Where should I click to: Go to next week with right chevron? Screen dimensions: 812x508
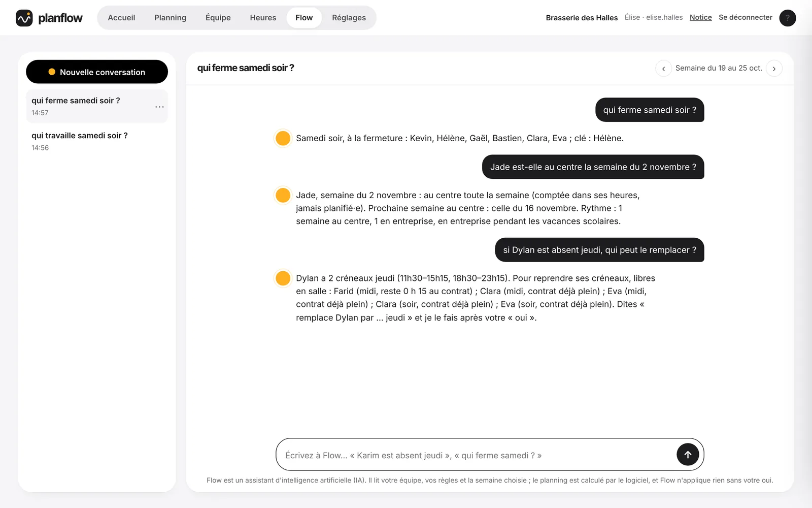point(774,68)
